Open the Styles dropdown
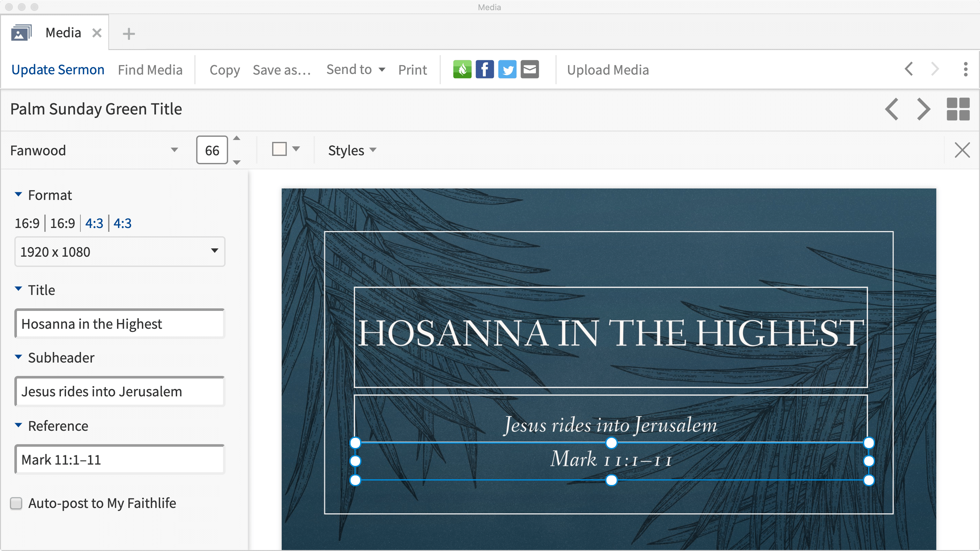 coord(352,150)
